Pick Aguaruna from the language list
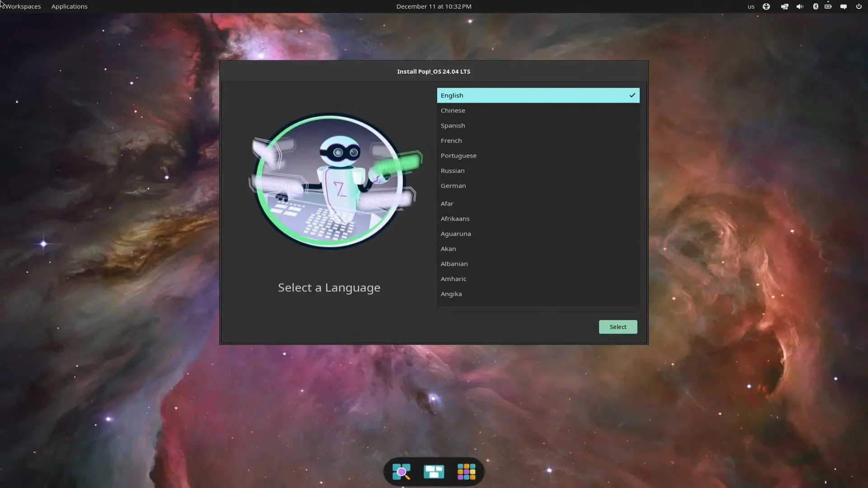 [538, 234]
